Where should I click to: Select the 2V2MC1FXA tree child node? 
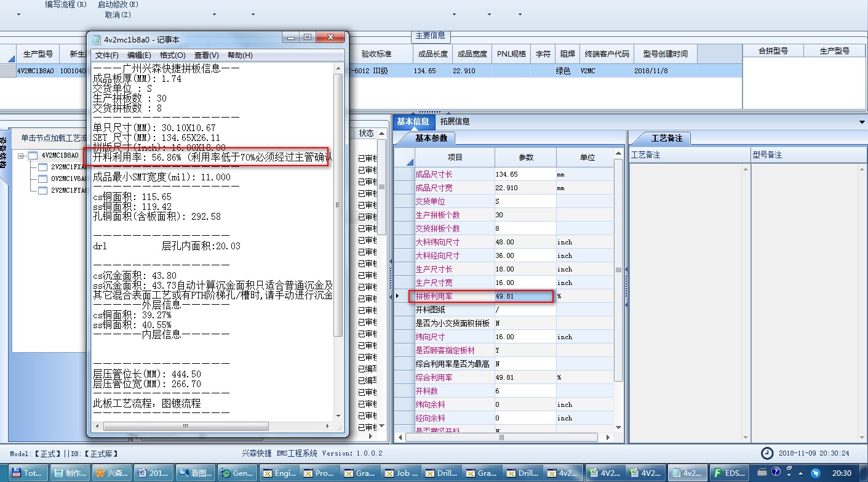[x=68, y=167]
